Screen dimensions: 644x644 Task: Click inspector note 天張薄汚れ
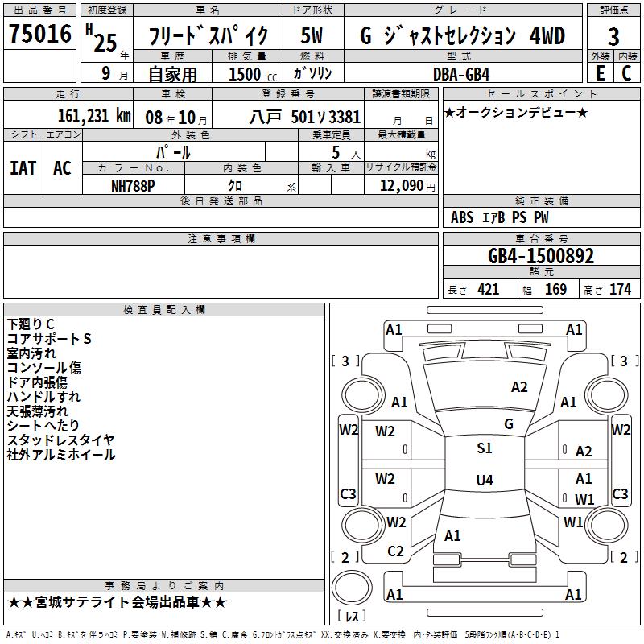click(x=37, y=411)
